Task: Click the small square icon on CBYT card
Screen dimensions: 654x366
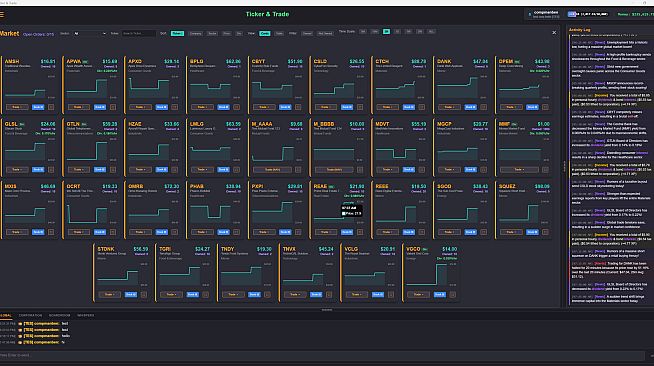Action: (298, 107)
